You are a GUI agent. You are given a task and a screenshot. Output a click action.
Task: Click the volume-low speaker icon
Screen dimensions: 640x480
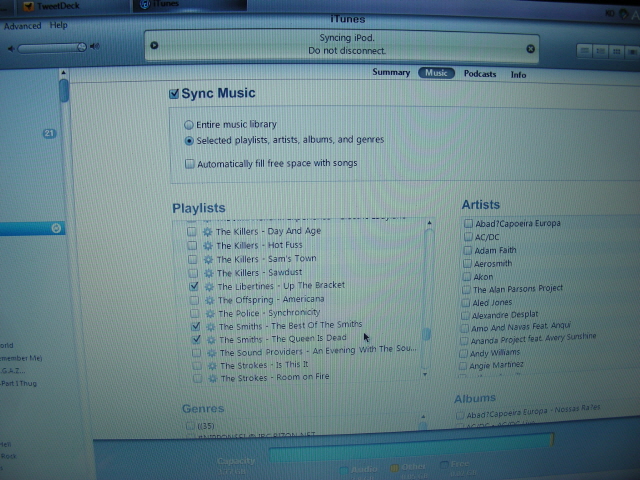(11, 49)
